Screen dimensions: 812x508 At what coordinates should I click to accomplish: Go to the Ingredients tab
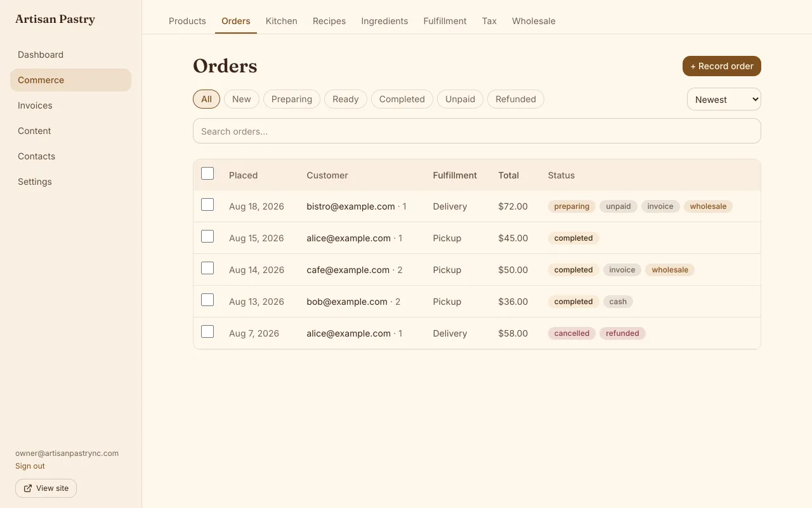[x=384, y=21]
